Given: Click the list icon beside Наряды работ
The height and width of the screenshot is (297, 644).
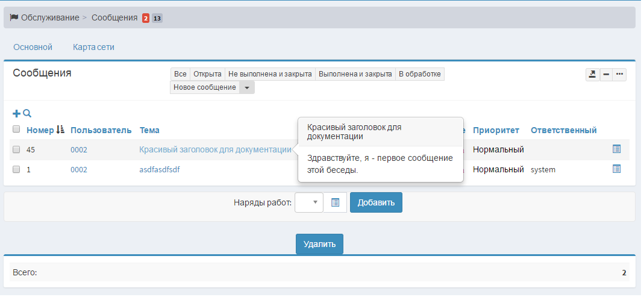Looking at the screenshot, I should [x=336, y=202].
